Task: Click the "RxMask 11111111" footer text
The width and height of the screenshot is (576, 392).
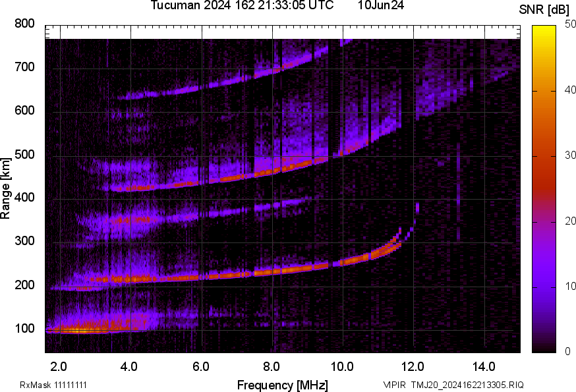Action: (x=53, y=385)
